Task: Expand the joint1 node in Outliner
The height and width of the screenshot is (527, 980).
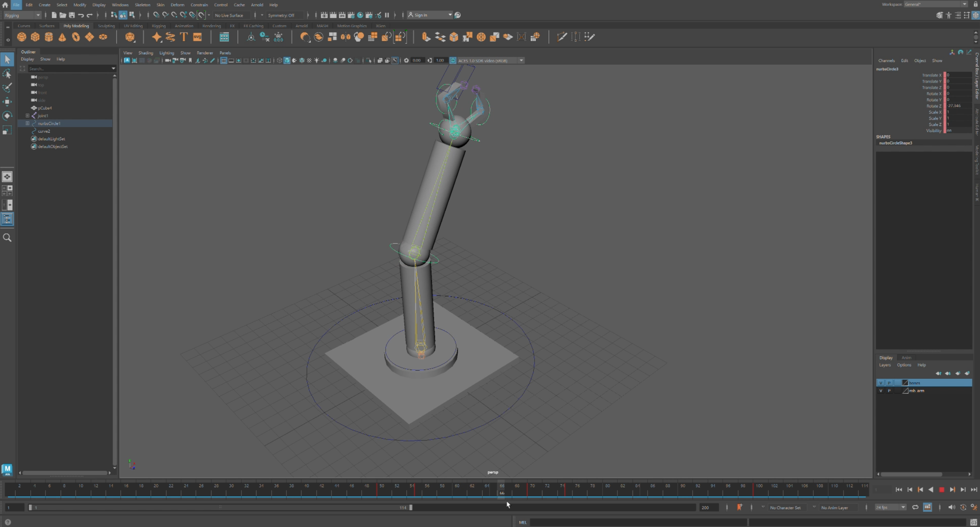Action: click(x=27, y=116)
